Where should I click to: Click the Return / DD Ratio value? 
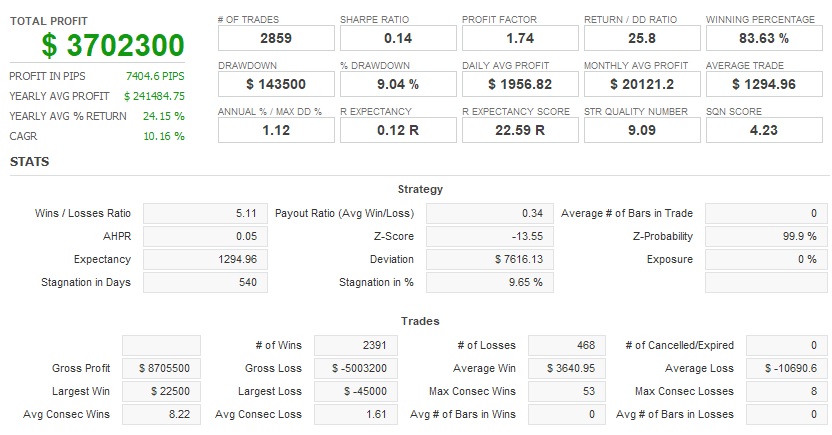point(641,38)
